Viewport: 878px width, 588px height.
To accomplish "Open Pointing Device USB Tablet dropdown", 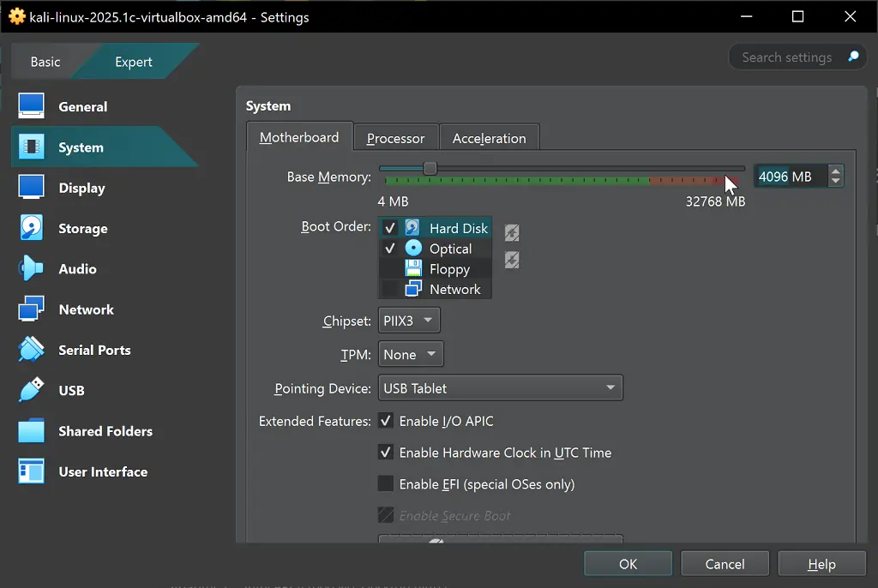I will click(500, 387).
